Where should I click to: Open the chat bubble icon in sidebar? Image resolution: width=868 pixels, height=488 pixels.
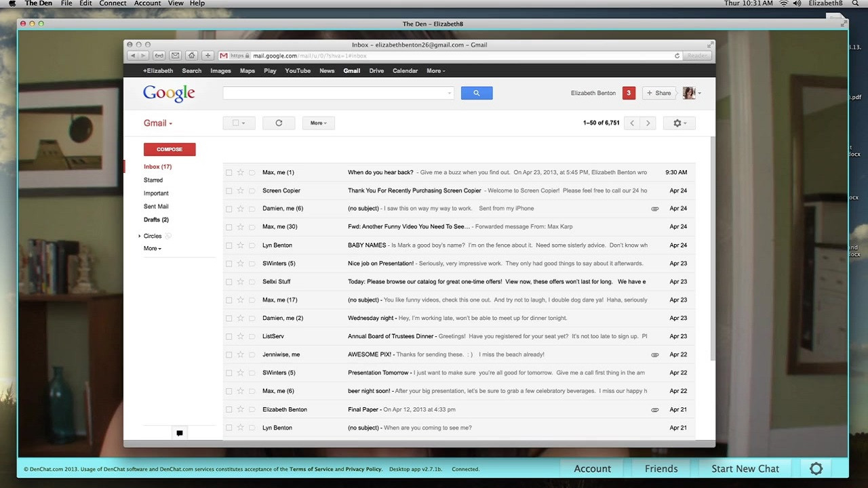pyautogui.click(x=180, y=433)
